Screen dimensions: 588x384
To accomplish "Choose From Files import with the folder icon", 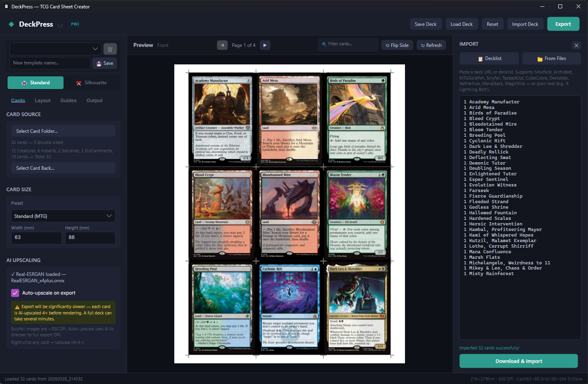I will (x=551, y=58).
